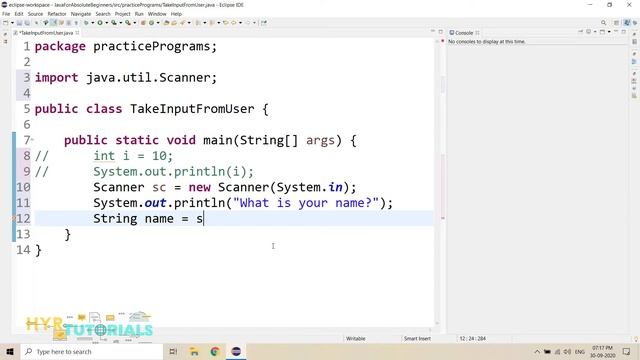Open the New file dropdown arrow

(12, 23)
